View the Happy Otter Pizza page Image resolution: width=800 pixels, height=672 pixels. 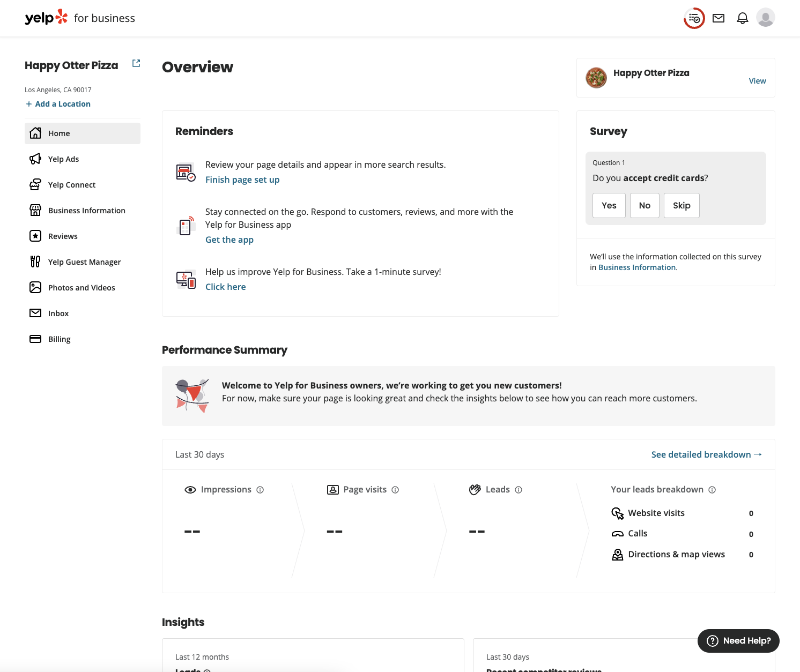(757, 81)
